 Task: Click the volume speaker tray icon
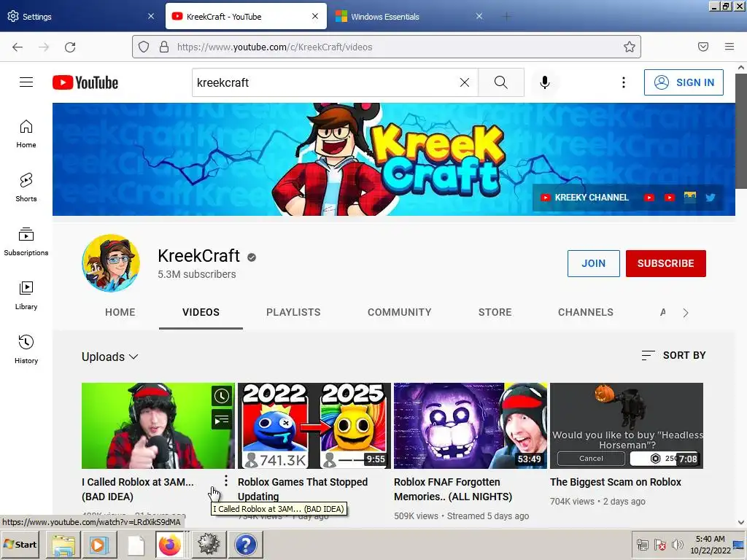676,544
